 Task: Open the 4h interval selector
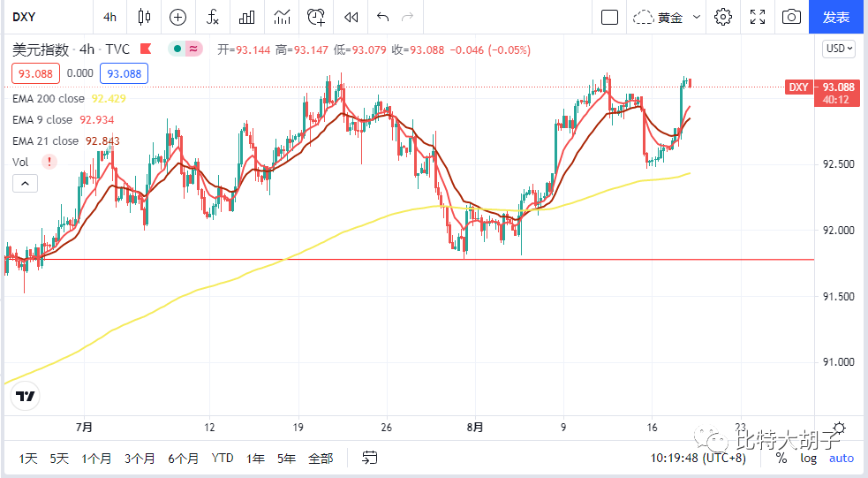coord(109,17)
